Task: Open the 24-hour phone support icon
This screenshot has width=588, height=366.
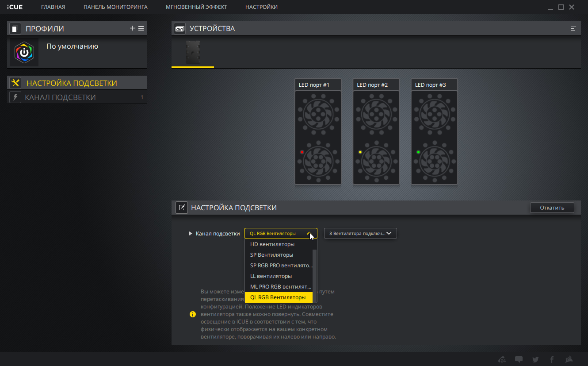Action: click(502, 359)
